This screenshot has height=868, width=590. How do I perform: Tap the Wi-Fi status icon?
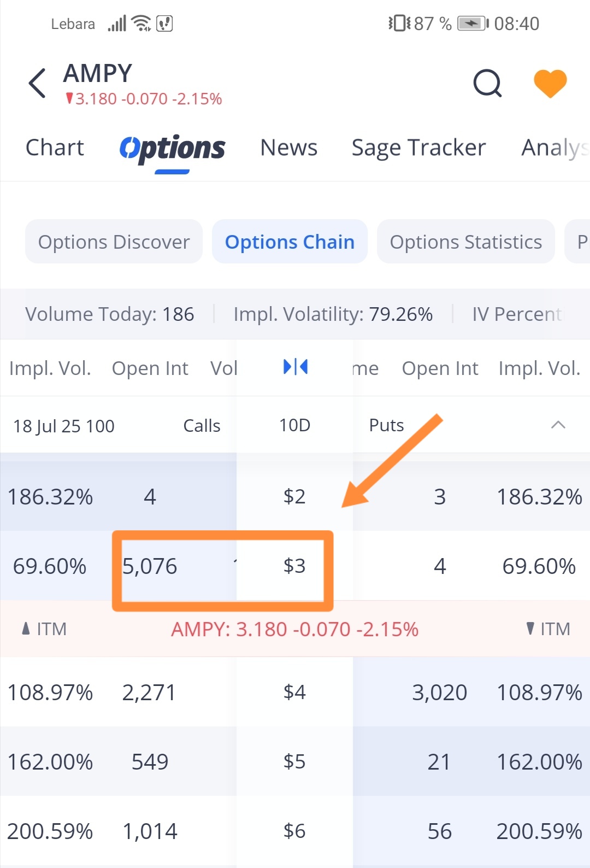click(141, 24)
